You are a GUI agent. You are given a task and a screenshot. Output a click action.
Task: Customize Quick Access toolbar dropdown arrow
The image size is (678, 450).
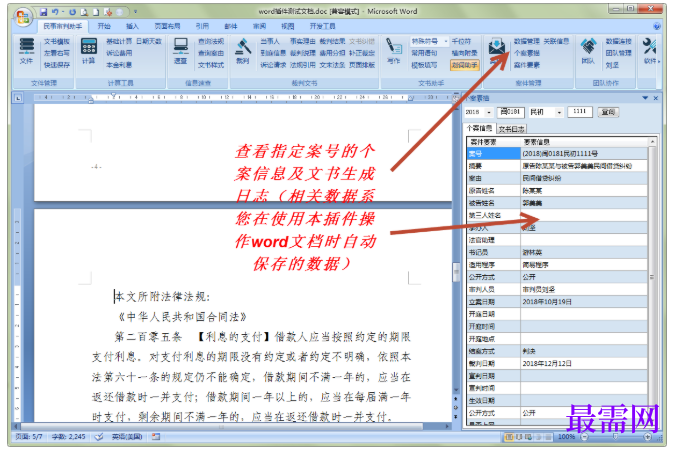click(x=135, y=12)
